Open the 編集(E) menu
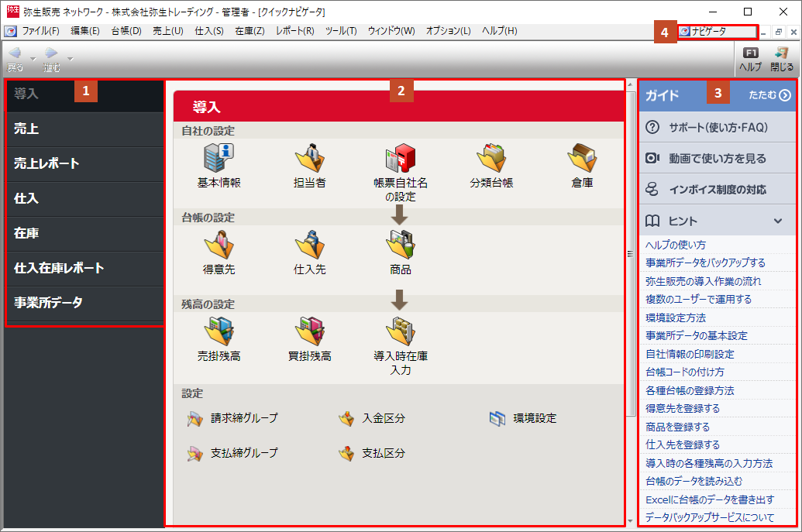 85,31
